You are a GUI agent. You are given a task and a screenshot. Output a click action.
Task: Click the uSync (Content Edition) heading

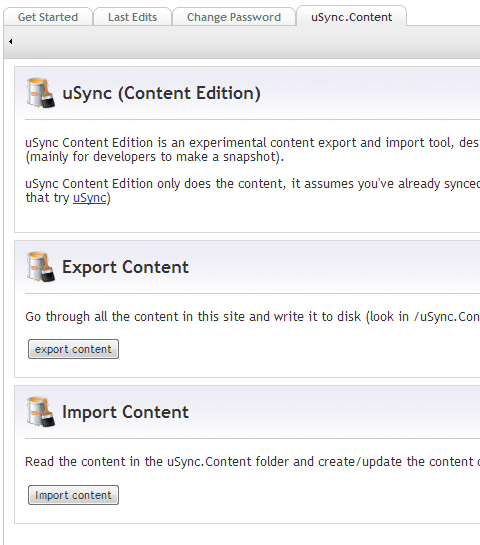[161, 93]
